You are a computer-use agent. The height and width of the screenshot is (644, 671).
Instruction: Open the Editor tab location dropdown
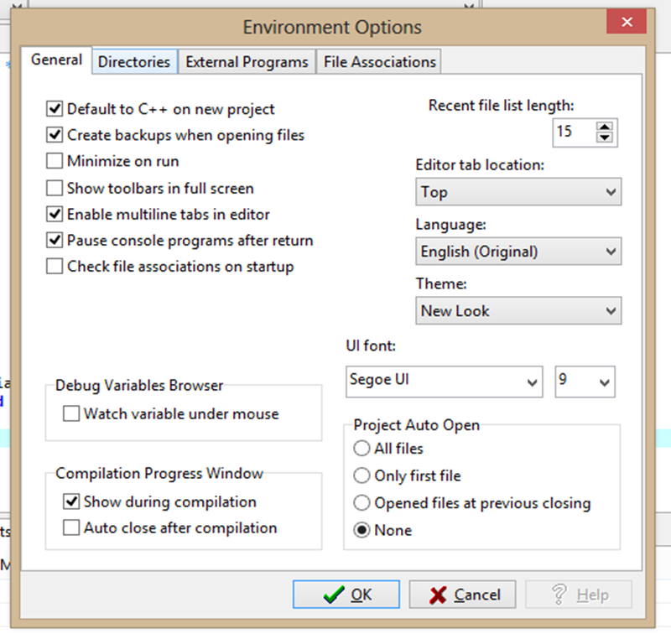pos(518,192)
